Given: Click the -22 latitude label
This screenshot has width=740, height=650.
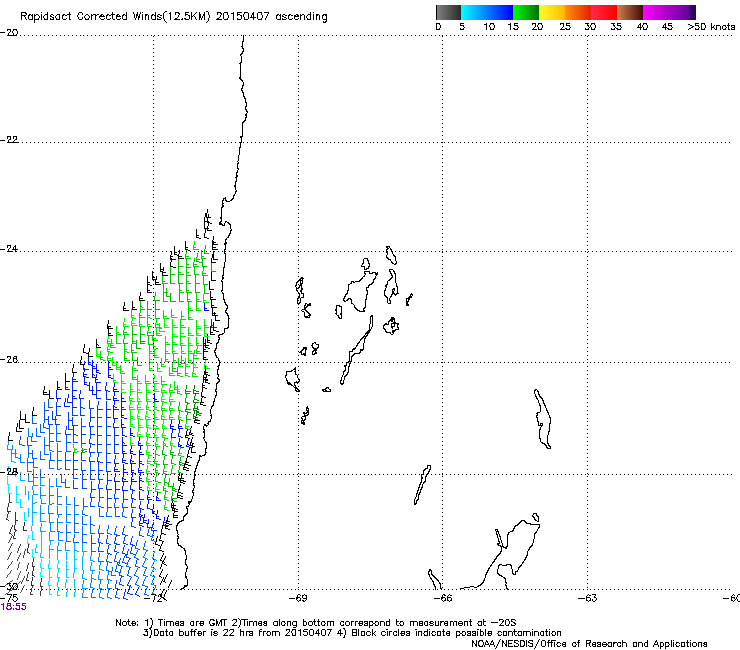Looking at the screenshot, I should pyautogui.click(x=9, y=140).
